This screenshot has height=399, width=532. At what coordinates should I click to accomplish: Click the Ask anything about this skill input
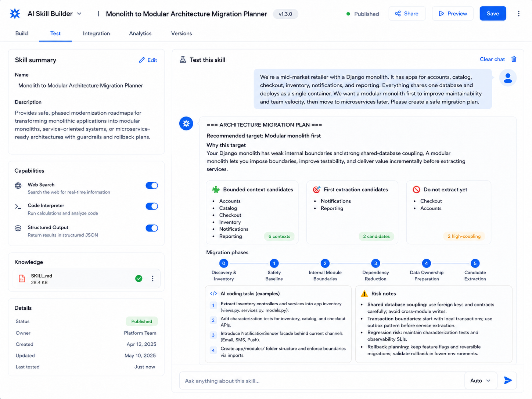tap(322, 381)
